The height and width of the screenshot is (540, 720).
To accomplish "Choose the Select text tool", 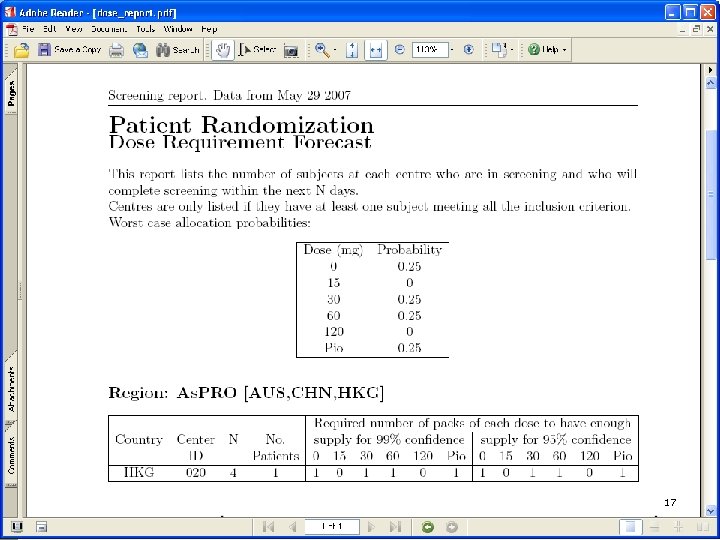I will click(257, 50).
